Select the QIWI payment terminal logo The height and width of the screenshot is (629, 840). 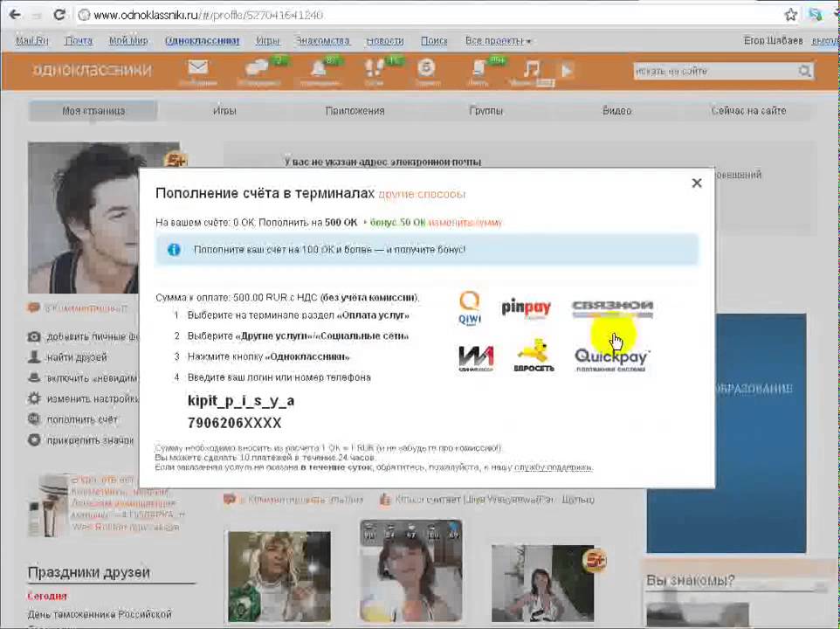click(x=469, y=308)
